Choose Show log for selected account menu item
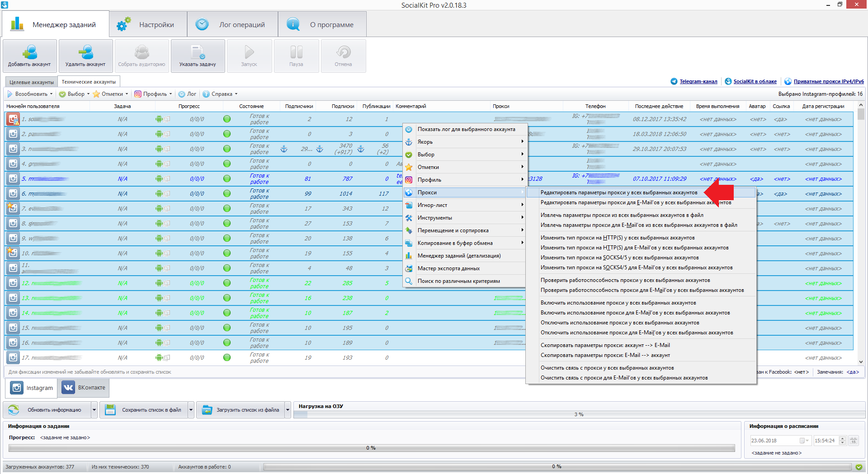 [x=465, y=129]
